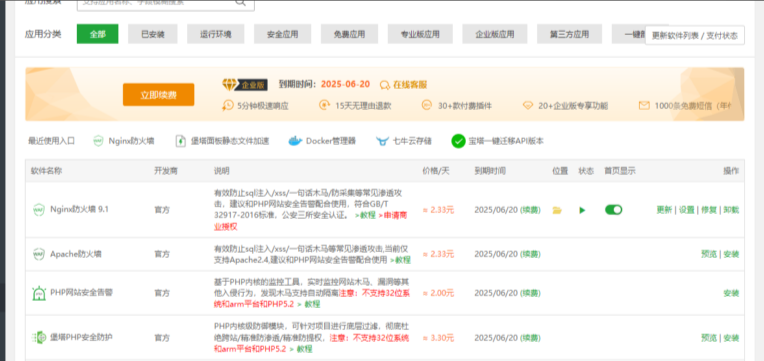Click 续费 link in Apache防火墙 row
Screen dimensions: 764x361
coord(530,254)
